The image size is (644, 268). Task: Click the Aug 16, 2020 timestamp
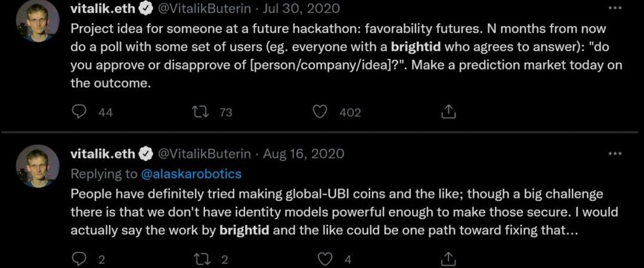304,154
